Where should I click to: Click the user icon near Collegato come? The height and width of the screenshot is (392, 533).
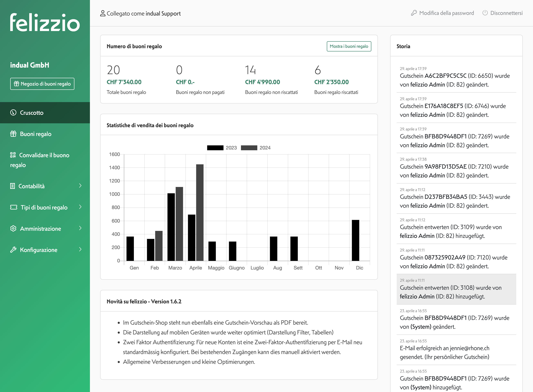103,13
